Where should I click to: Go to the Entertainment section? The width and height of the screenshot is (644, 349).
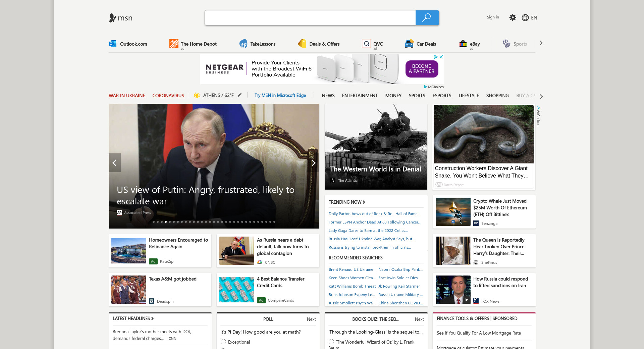point(360,96)
